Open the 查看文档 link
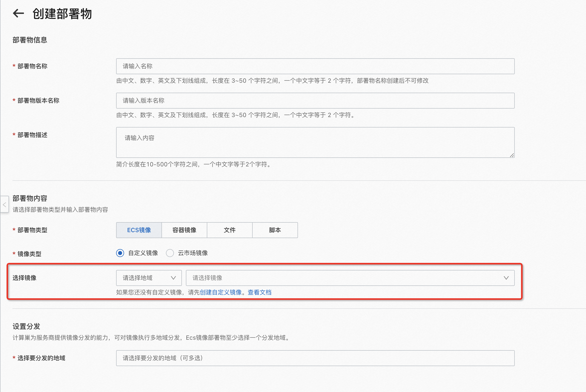 point(259,292)
